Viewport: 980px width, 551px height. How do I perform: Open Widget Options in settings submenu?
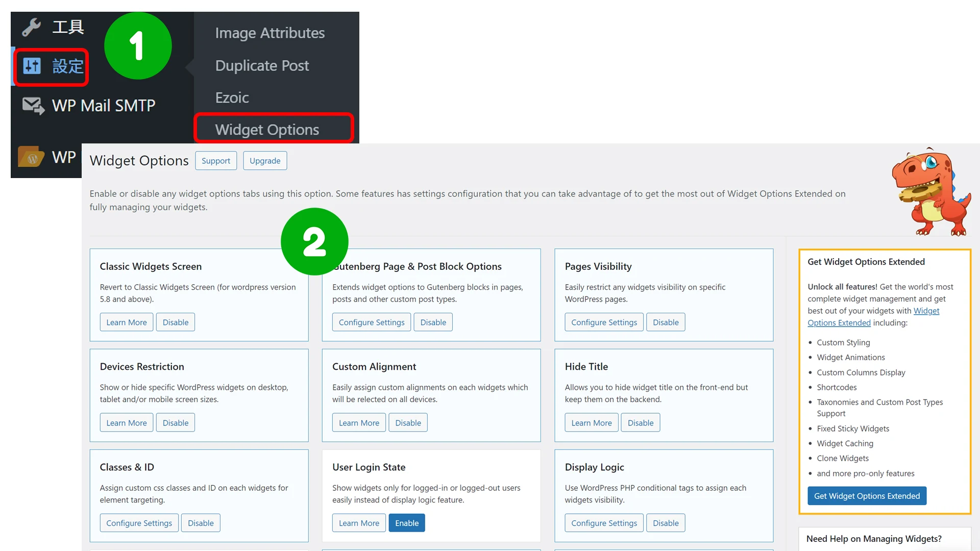(267, 130)
